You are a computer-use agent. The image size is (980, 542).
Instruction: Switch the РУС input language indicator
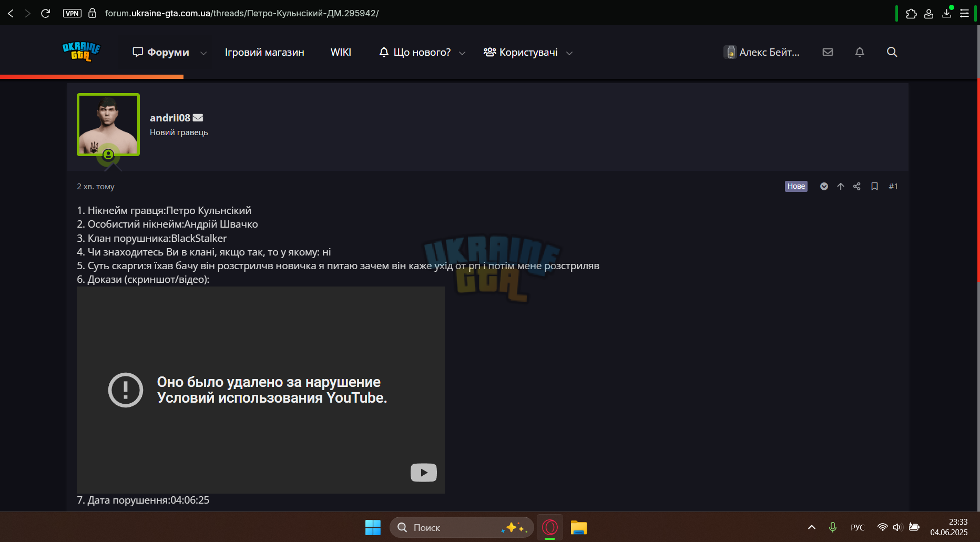[x=857, y=527]
